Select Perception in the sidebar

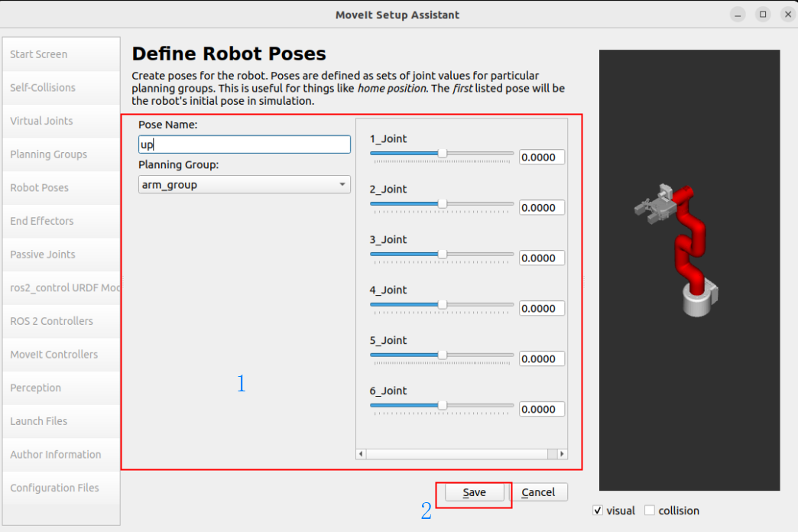tap(61, 388)
